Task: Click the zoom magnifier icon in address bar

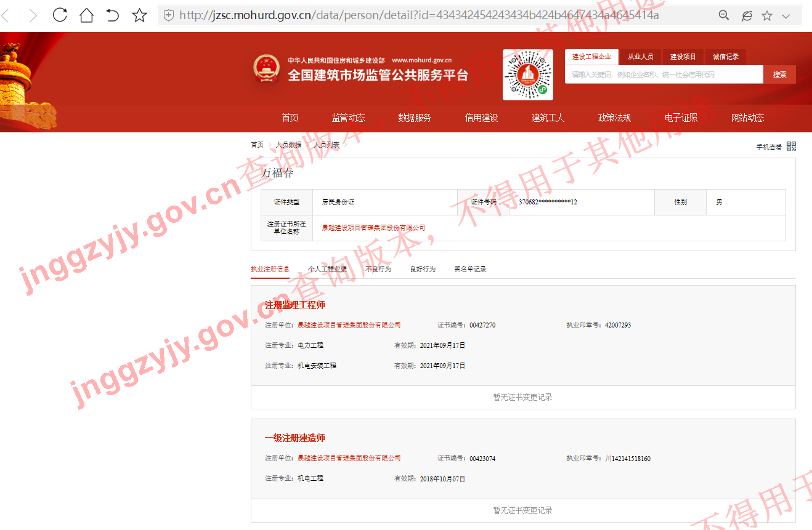Action: (724, 15)
